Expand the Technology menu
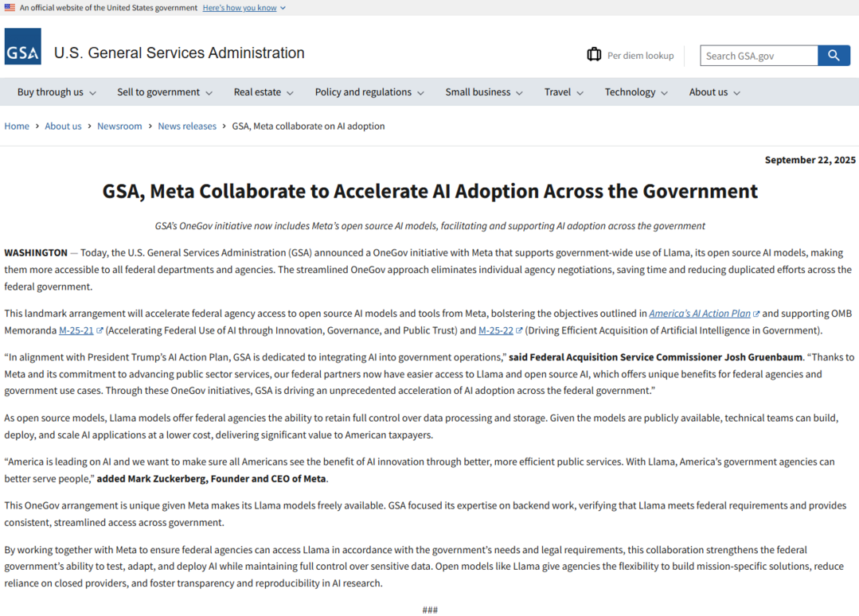 (636, 92)
